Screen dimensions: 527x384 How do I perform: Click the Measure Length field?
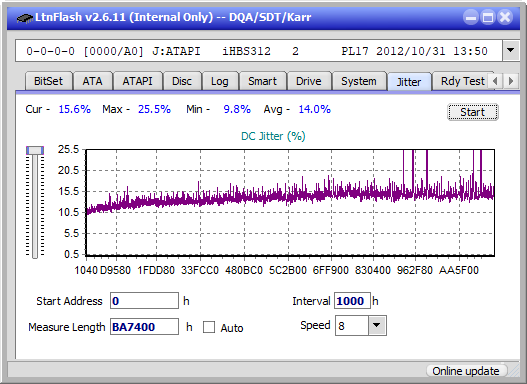[x=145, y=327]
